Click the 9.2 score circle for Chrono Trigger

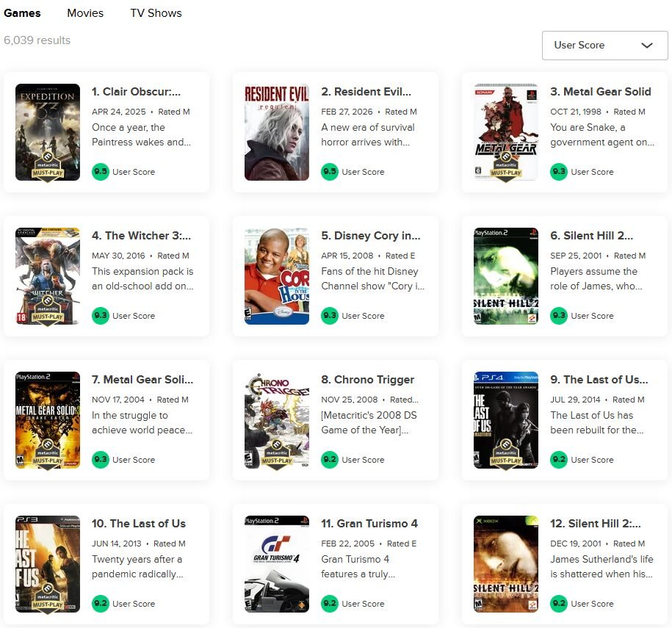point(329,460)
